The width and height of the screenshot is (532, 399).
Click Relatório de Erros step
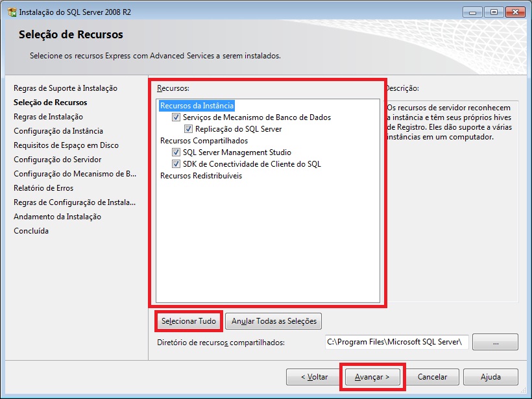pos(43,188)
